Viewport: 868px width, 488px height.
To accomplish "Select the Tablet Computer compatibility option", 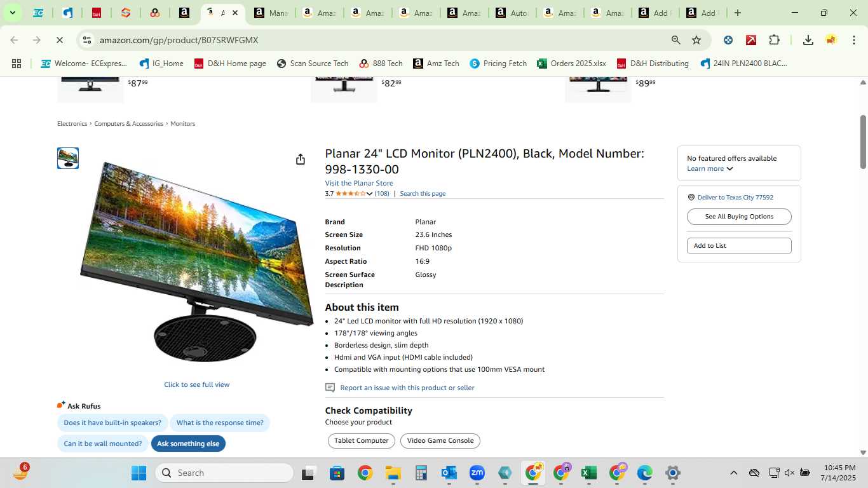I will pos(362,441).
